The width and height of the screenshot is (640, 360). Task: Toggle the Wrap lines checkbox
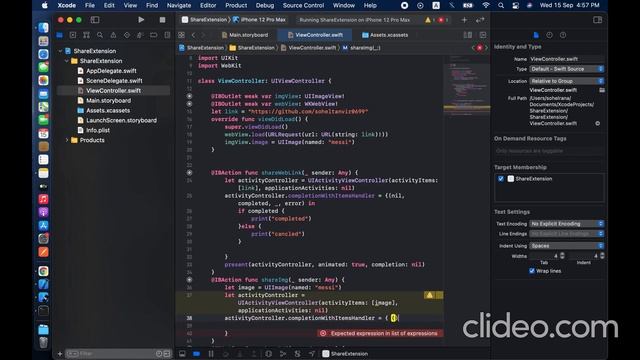(531, 271)
